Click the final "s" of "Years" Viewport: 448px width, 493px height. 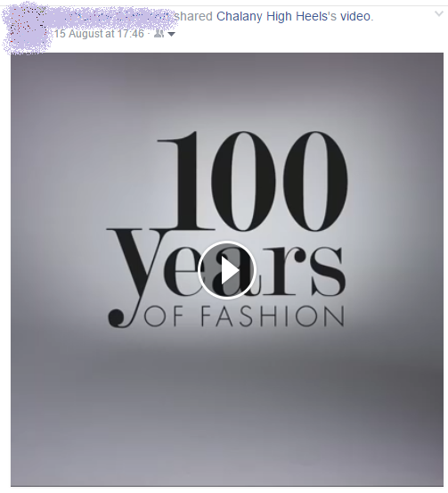pos(329,272)
